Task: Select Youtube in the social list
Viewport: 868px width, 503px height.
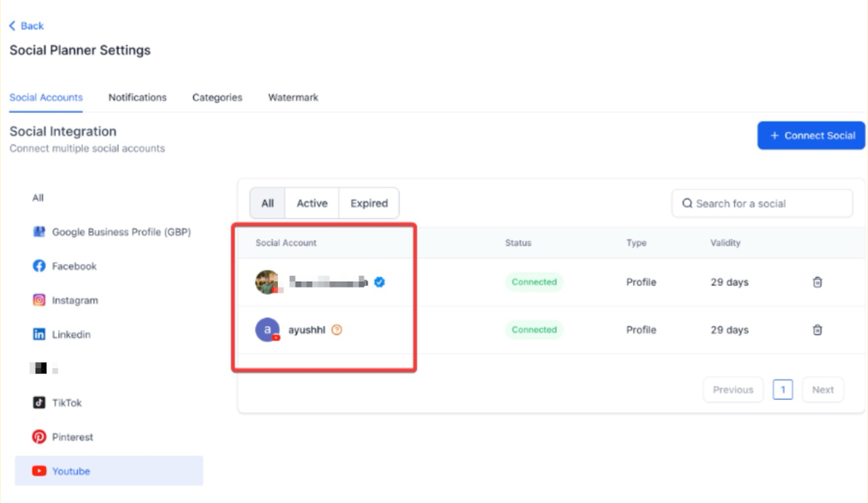Action: [71, 471]
